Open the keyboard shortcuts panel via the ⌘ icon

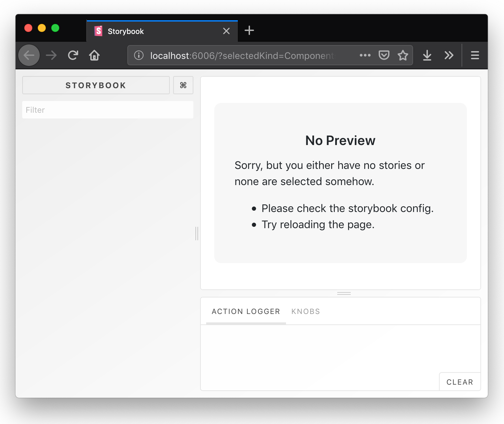coord(183,85)
